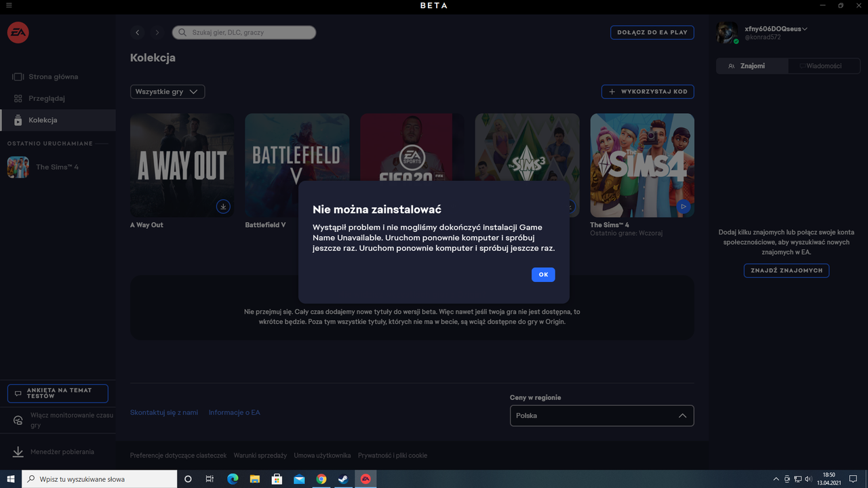Select the A Way Out game cover
Viewport: 868px width, 488px height.
[x=182, y=165]
